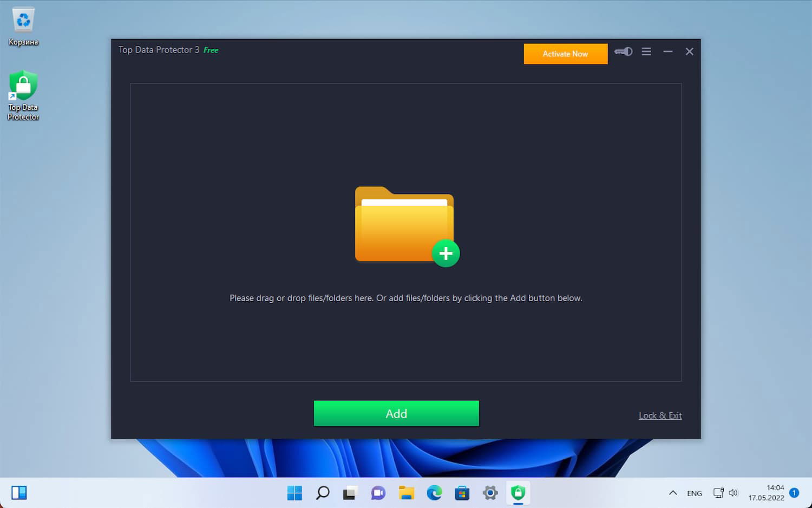Image resolution: width=812 pixels, height=508 pixels.
Task: Click the Lock & Exit link
Action: point(660,415)
